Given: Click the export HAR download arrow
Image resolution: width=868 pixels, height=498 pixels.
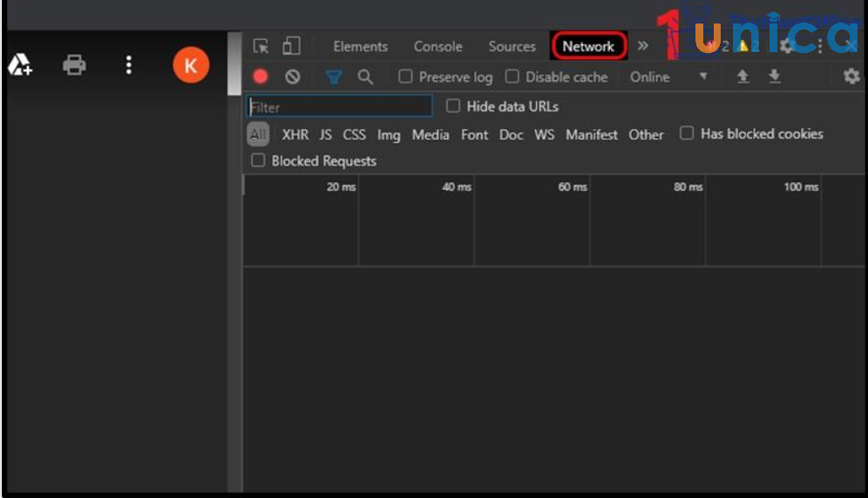Looking at the screenshot, I should (x=774, y=77).
